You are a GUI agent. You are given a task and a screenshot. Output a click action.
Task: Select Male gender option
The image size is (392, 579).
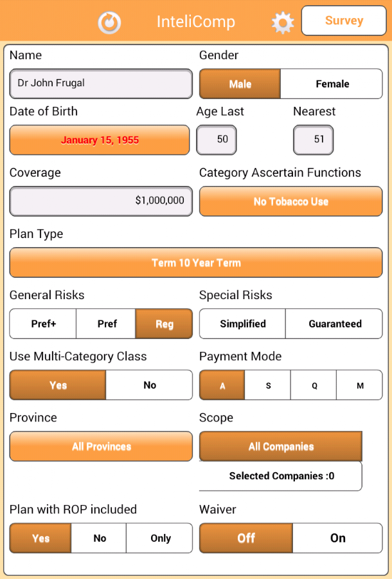(240, 84)
